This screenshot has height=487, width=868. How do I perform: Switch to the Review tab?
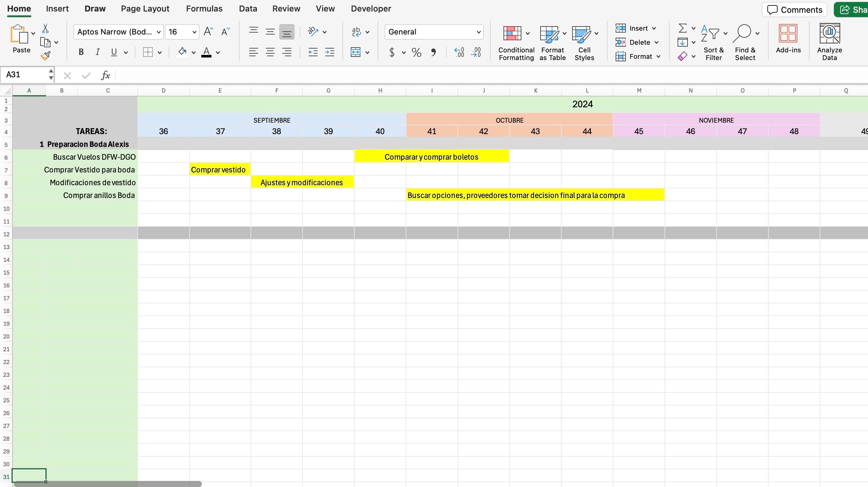(x=286, y=9)
